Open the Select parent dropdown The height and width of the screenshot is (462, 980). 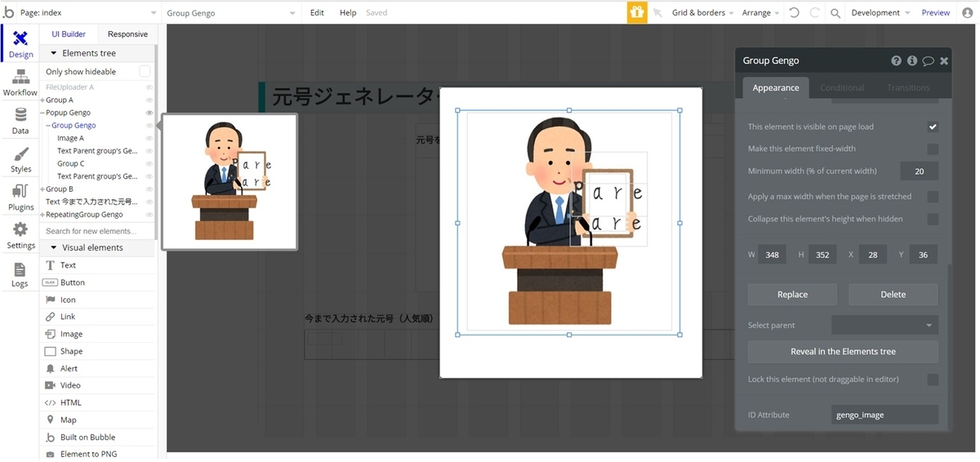click(884, 325)
